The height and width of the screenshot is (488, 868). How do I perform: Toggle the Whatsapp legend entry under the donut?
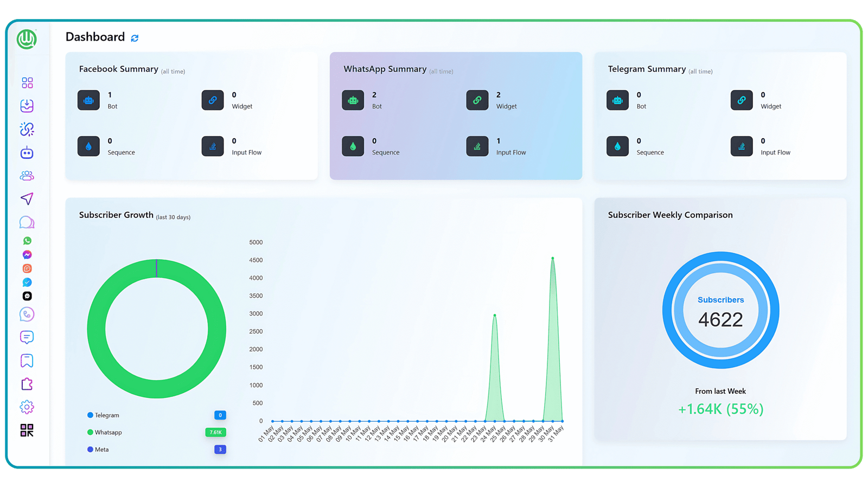[105, 433]
